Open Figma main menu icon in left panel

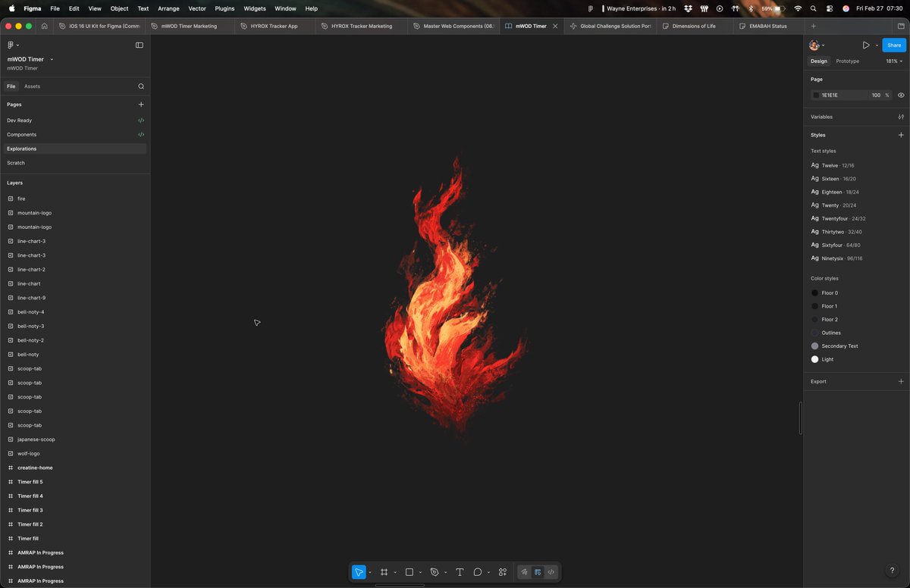pyautogui.click(x=11, y=45)
